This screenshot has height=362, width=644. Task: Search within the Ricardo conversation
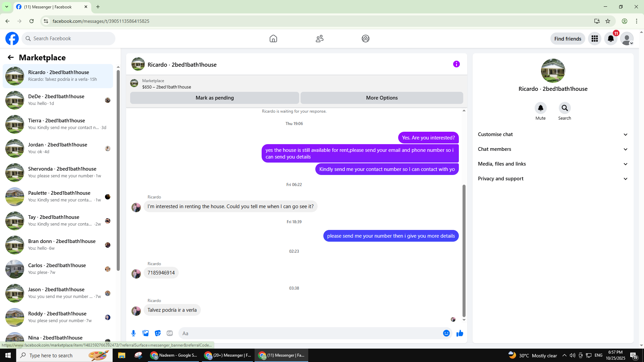pos(565,108)
